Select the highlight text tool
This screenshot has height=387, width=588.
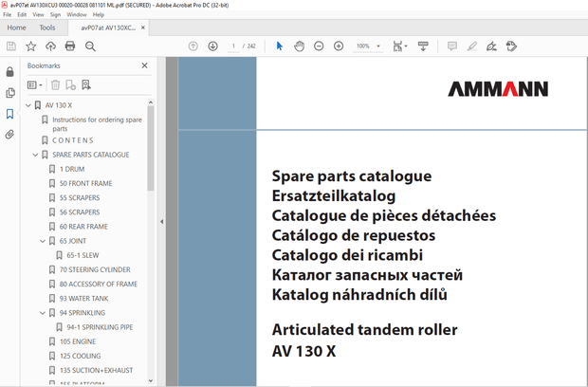click(472, 46)
